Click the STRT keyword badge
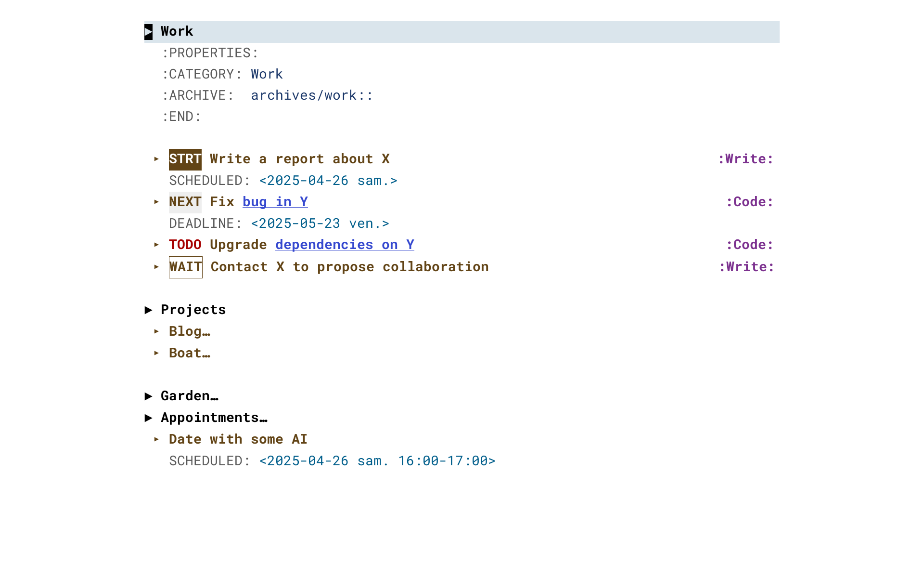This screenshot has height=578, width=924. click(x=185, y=159)
